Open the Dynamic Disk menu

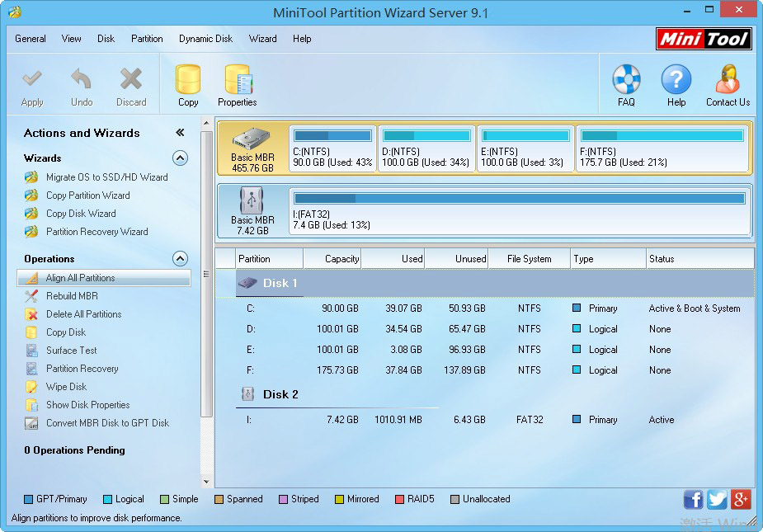(205, 39)
